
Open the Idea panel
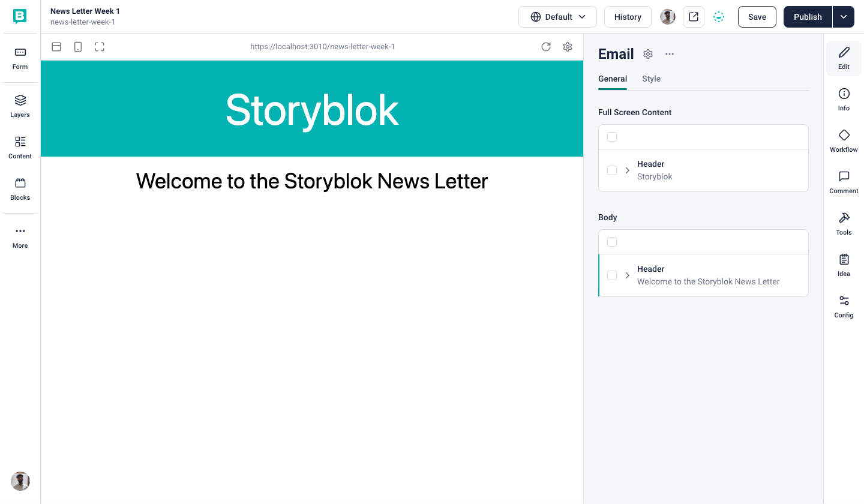[x=844, y=265]
